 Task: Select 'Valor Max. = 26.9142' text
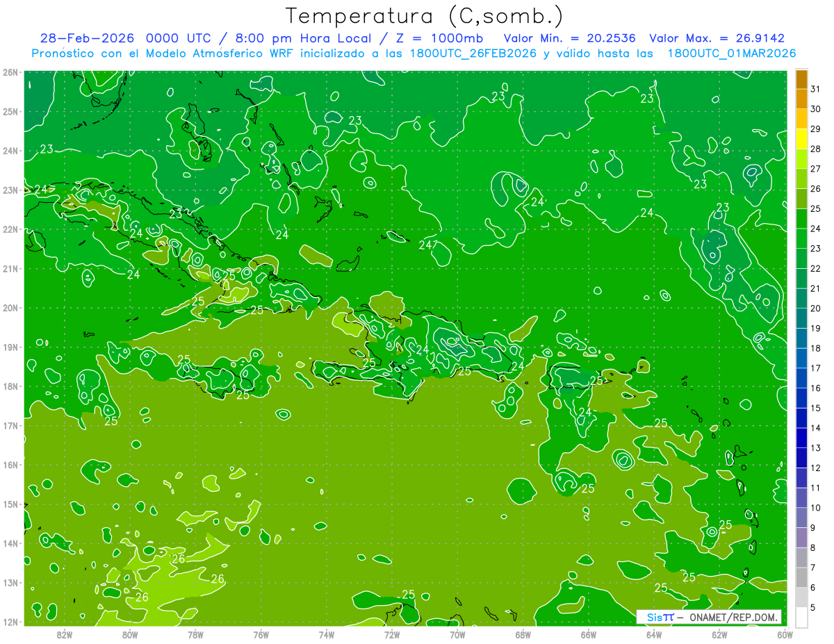[717, 39]
